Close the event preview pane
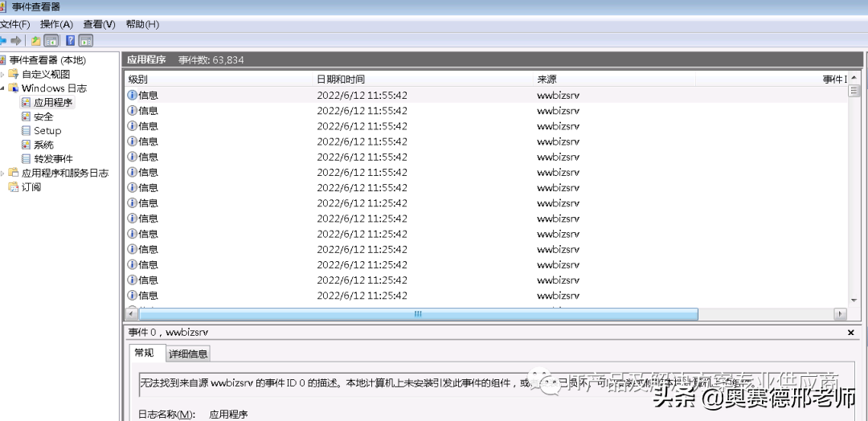This screenshot has height=421, width=868. (x=851, y=332)
